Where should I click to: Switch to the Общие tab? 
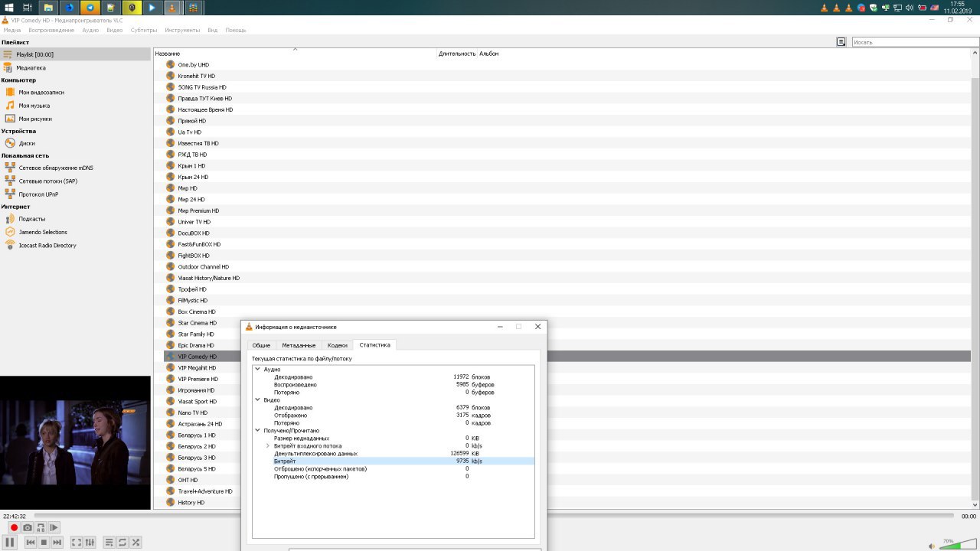coord(261,345)
